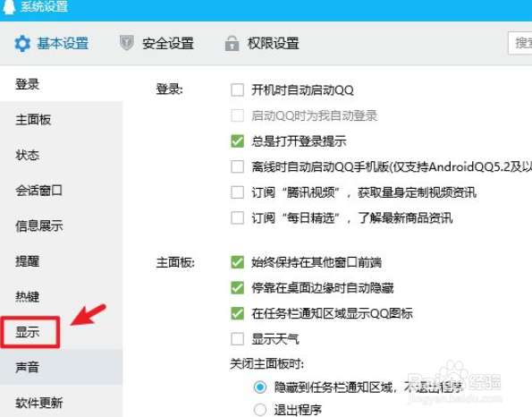Image resolution: width=532 pixels, height=417 pixels.
Task: Enable 离线时自动启动QQ手机版 checkbox
Action: click(237, 166)
